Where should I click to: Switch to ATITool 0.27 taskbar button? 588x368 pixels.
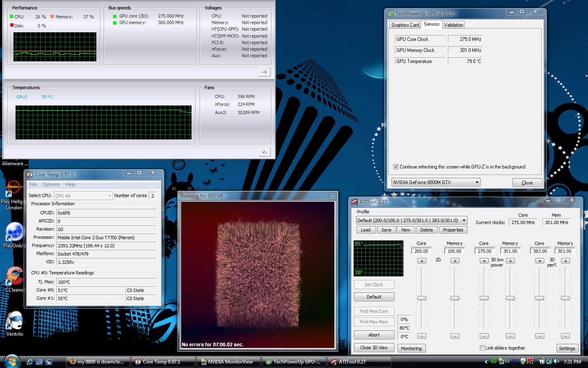(x=359, y=362)
